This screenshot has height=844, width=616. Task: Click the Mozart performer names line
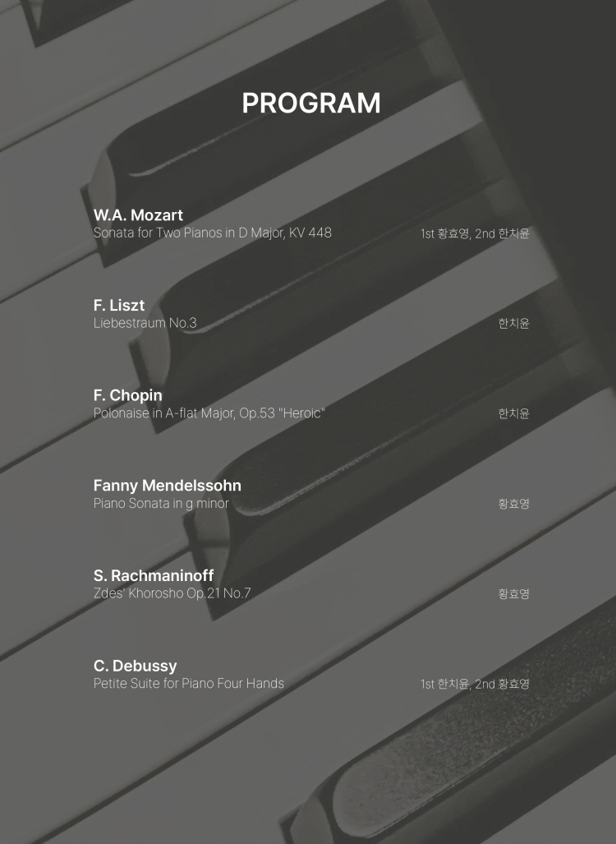click(x=475, y=233)
